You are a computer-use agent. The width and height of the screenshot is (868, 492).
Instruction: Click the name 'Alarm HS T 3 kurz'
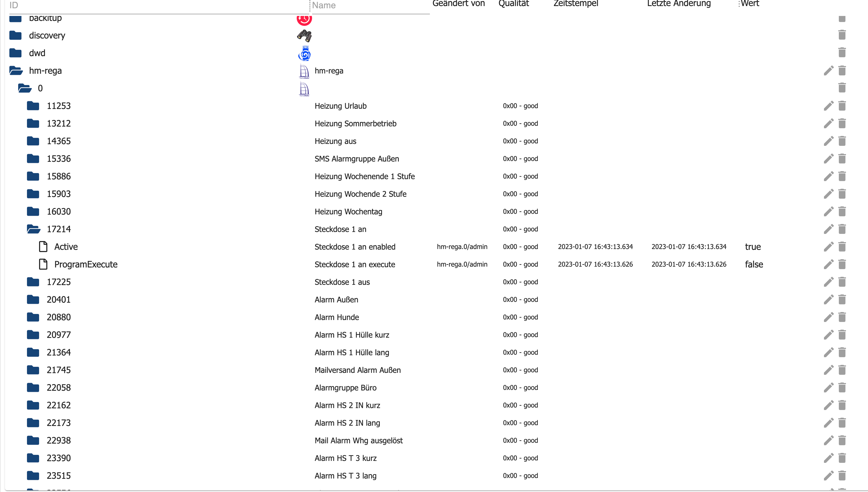pos(345,458)
